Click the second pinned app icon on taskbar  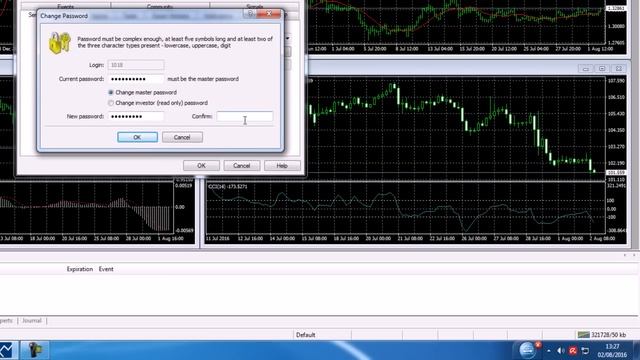35,350
